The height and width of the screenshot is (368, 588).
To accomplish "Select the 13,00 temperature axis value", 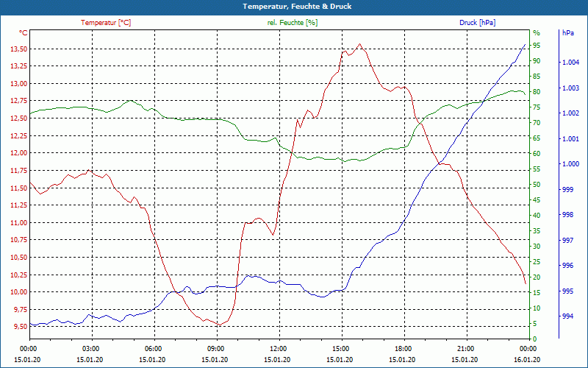I will [18, 84].
